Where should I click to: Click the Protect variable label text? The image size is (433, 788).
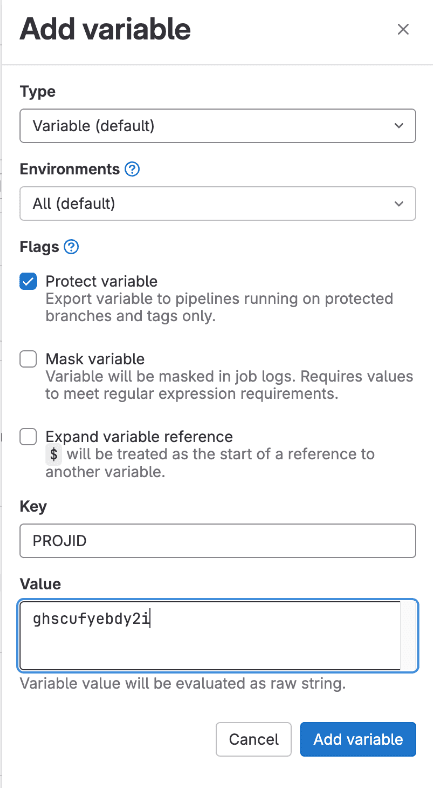point(101,281)
